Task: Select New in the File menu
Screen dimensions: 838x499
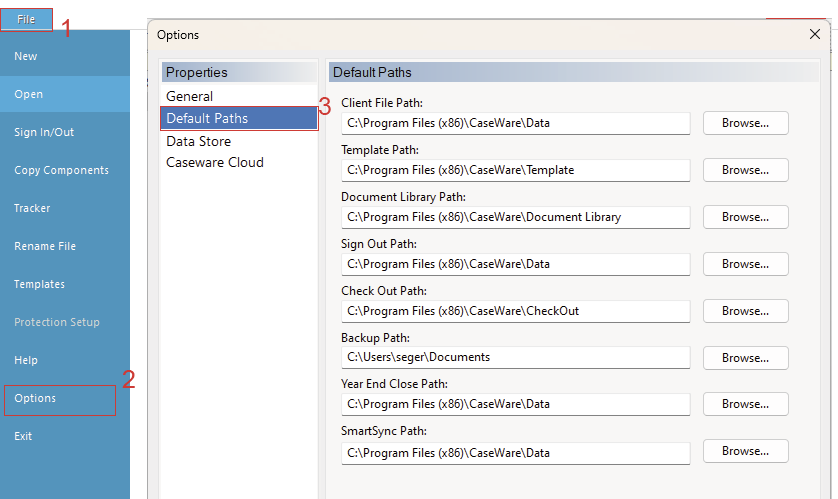Action: (26, 57)
